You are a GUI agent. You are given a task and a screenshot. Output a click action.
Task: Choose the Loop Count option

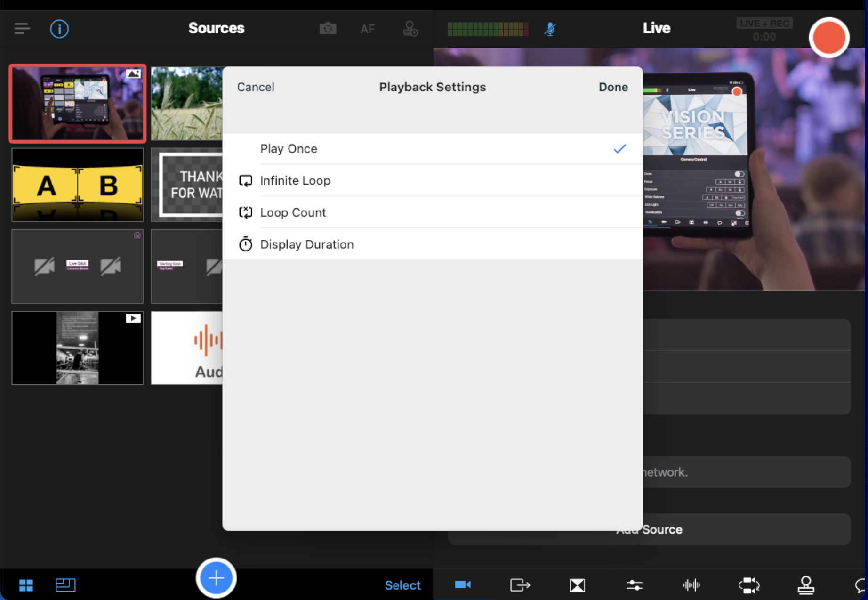(x=433, y=212)
